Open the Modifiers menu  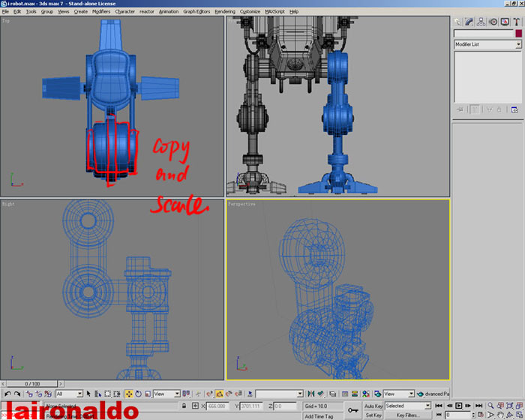[x=100, y=12]
